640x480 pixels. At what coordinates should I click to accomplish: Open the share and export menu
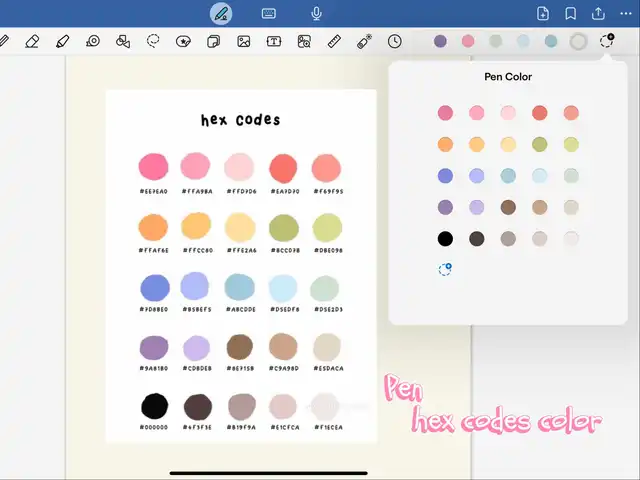coord(598,13)
